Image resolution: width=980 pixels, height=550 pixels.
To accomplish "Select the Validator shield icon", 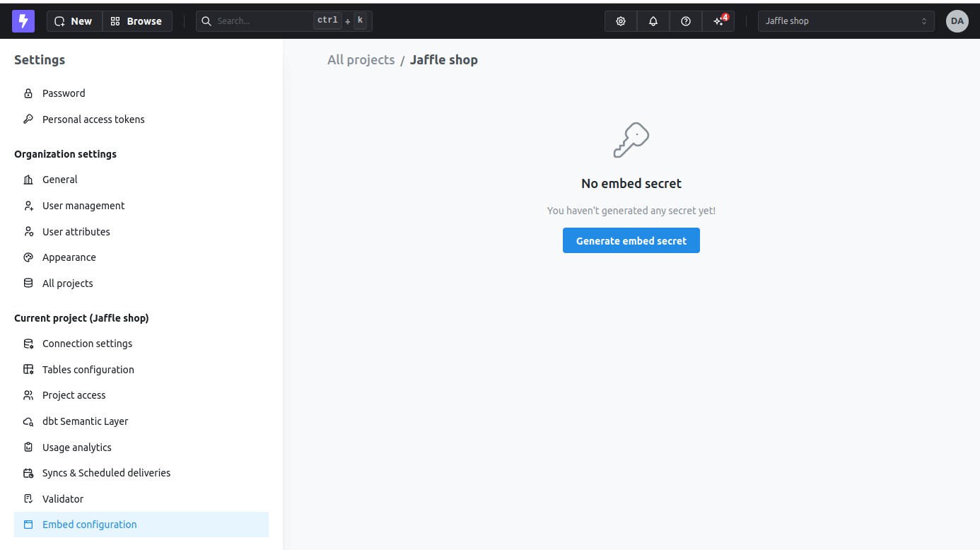I will pyautogui.click(x=28, y=498).
